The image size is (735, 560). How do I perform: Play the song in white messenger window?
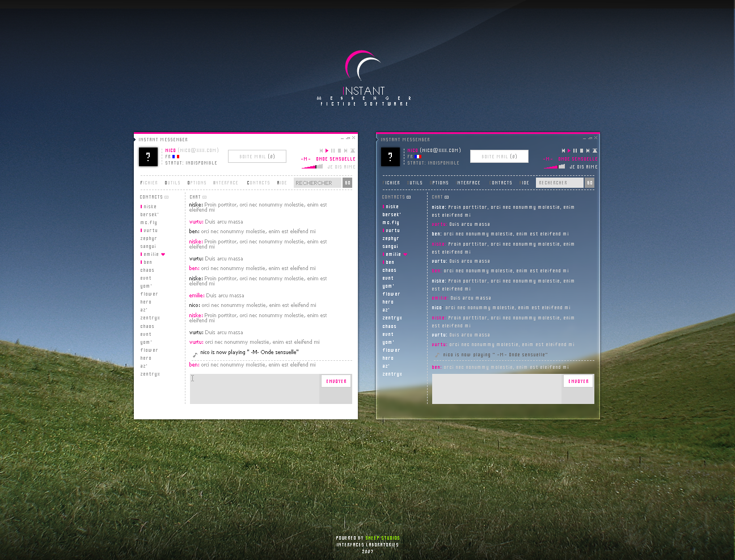tap(327, 150)
